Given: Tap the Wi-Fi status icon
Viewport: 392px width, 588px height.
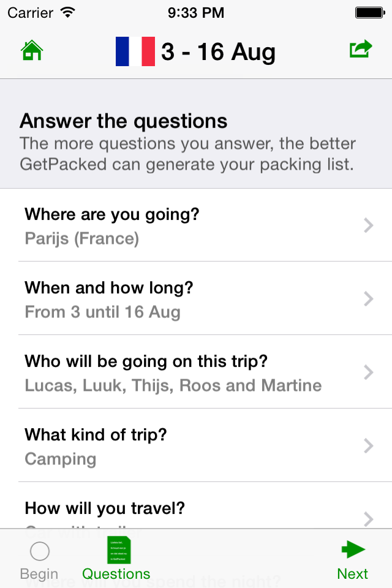Looking at the screenshot, I should (68, 12).
